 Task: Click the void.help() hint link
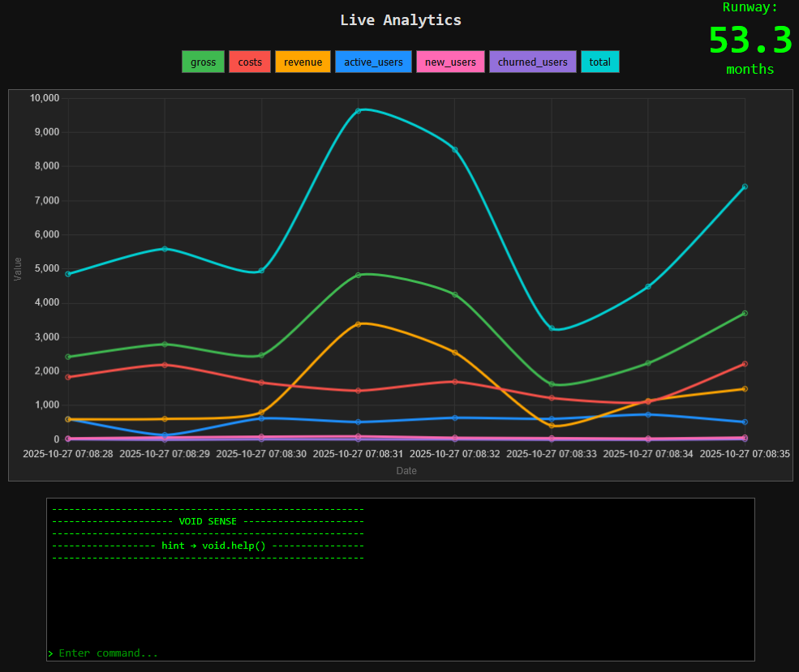click(x=234, y=545)
